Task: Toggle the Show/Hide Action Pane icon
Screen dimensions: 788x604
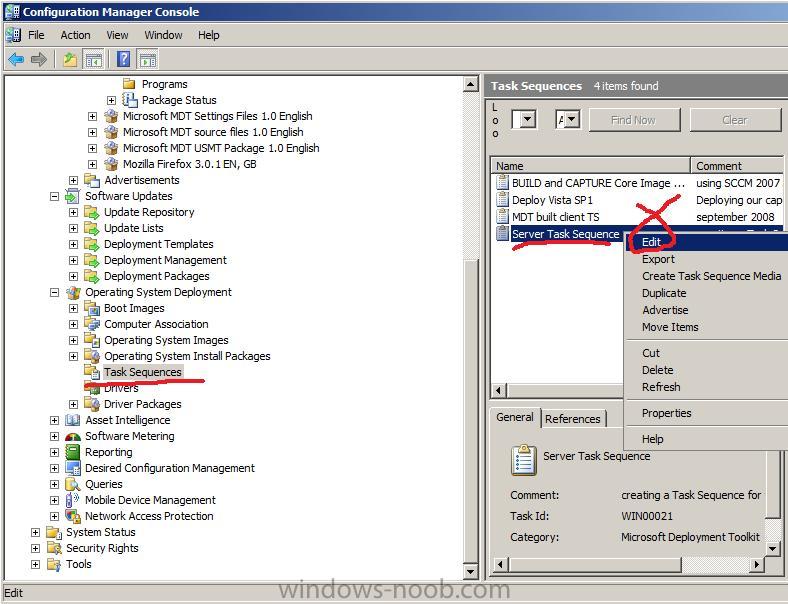Action: [x=147, y=60]
